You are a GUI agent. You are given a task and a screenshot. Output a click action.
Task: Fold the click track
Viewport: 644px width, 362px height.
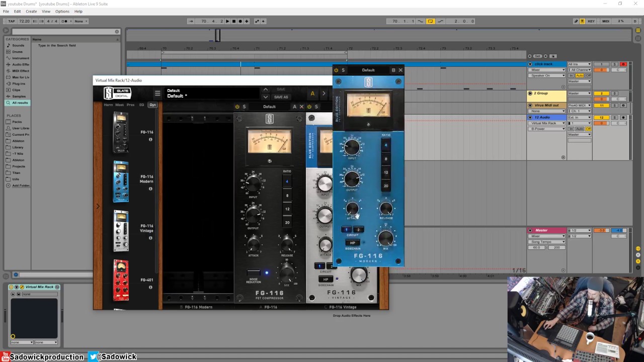530,64
